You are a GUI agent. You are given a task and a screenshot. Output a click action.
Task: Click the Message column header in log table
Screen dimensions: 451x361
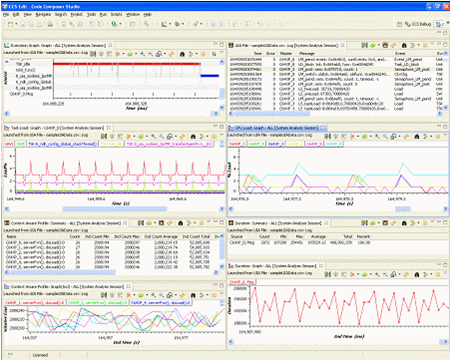[307, 53]
